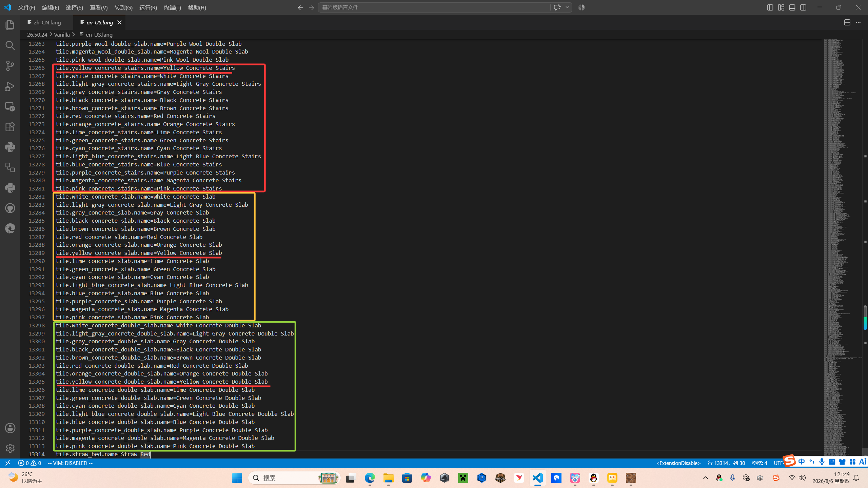Open the 选择(S) menu
Image resolution: width=868 pixels, height=488 pixels.
coord(74,7)
